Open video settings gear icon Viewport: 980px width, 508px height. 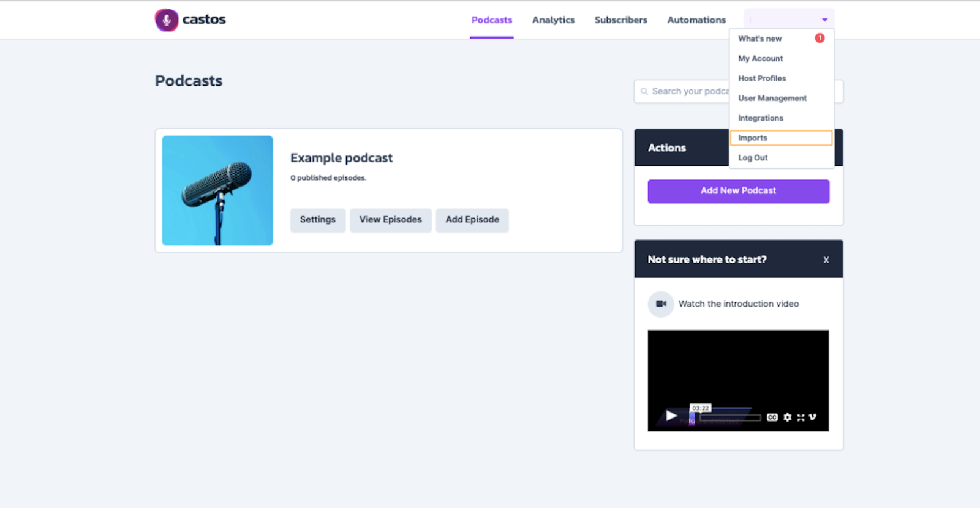(x=788, y=417)
